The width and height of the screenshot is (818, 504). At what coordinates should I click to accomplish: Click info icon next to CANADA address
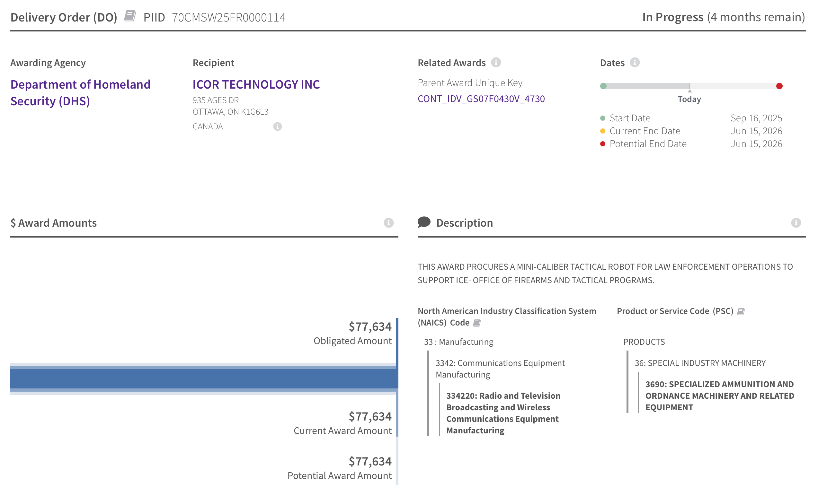click(x=278, y=126)
